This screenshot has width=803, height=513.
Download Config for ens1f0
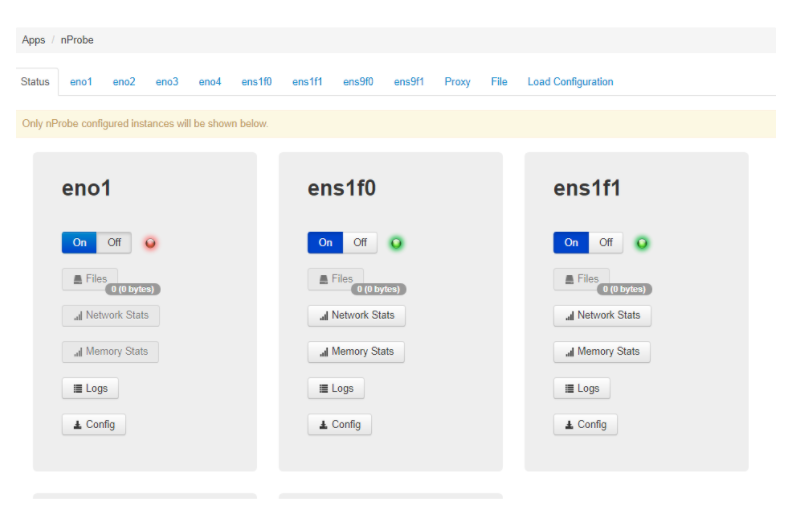(x=339, y=424)
